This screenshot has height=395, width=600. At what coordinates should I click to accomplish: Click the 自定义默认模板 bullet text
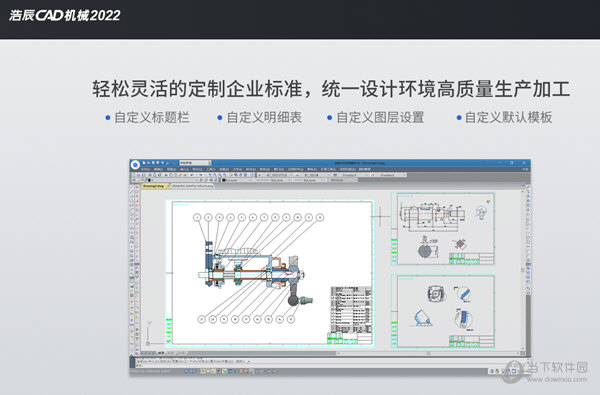tap(508, 117)
